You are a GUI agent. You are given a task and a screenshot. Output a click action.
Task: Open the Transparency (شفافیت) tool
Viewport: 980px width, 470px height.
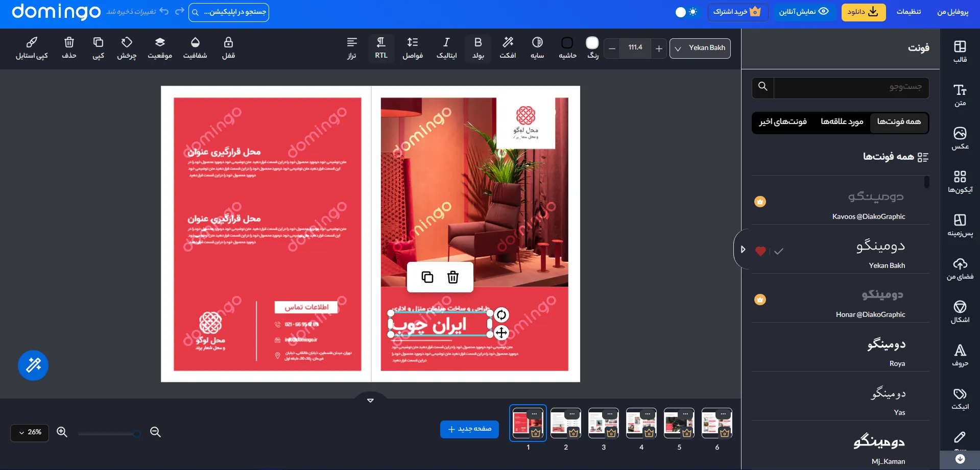pos(195,48)
